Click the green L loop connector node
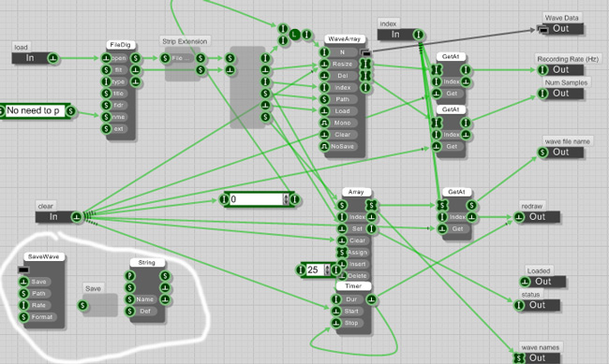Screen dimensions: 609x364 point(295,35)
